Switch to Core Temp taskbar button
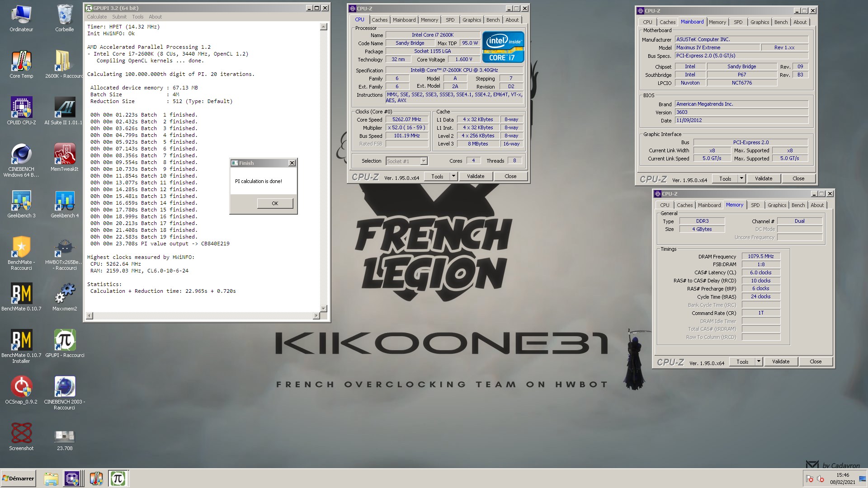Image resolution: width=868 pixels, height=488 pixels. tap(96, 479)
